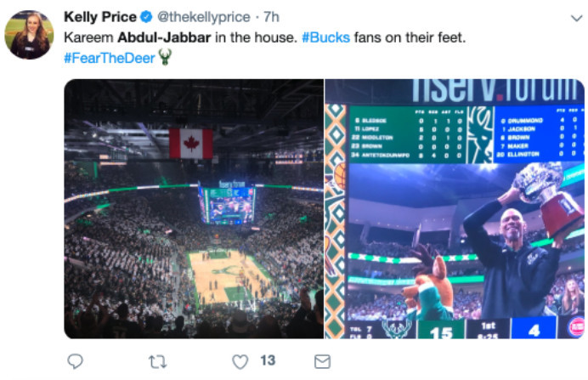Open the tweet via the 7h timestamp
588x380 pixels.
[273, 17]
